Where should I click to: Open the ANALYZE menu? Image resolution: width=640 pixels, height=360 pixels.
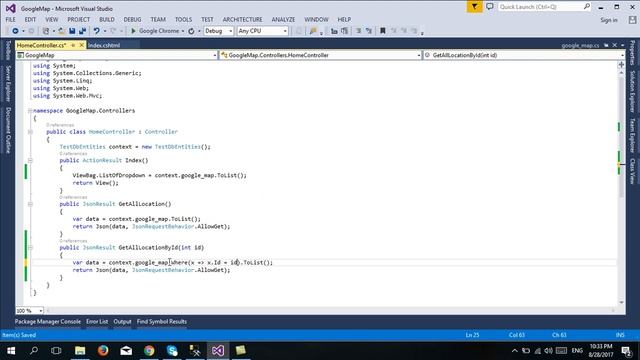click(x=283, y=20)
